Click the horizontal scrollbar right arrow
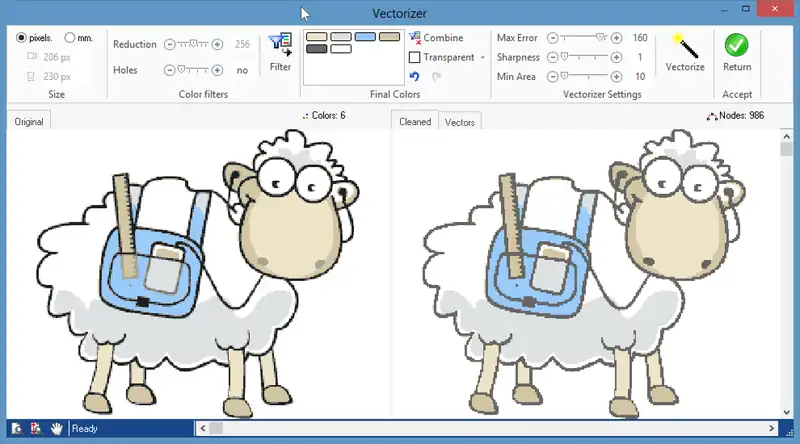800x444 pixels. click(773, 429)
